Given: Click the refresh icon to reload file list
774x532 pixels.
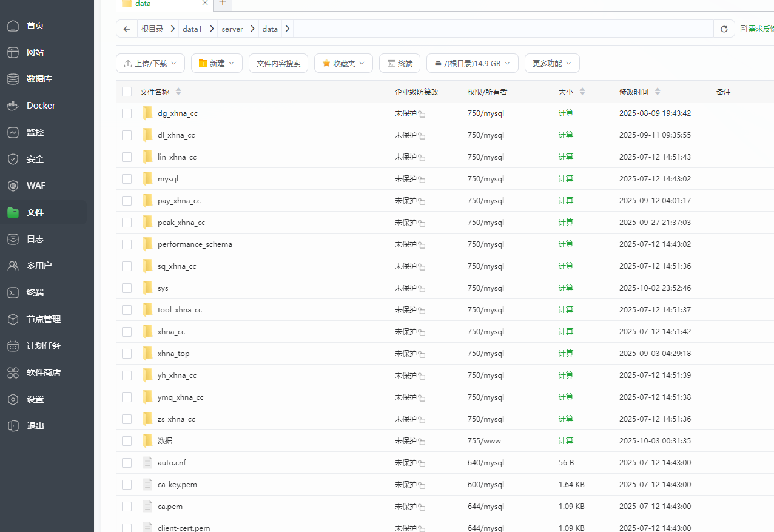Looking at the screenshot, I should (724, 29).
